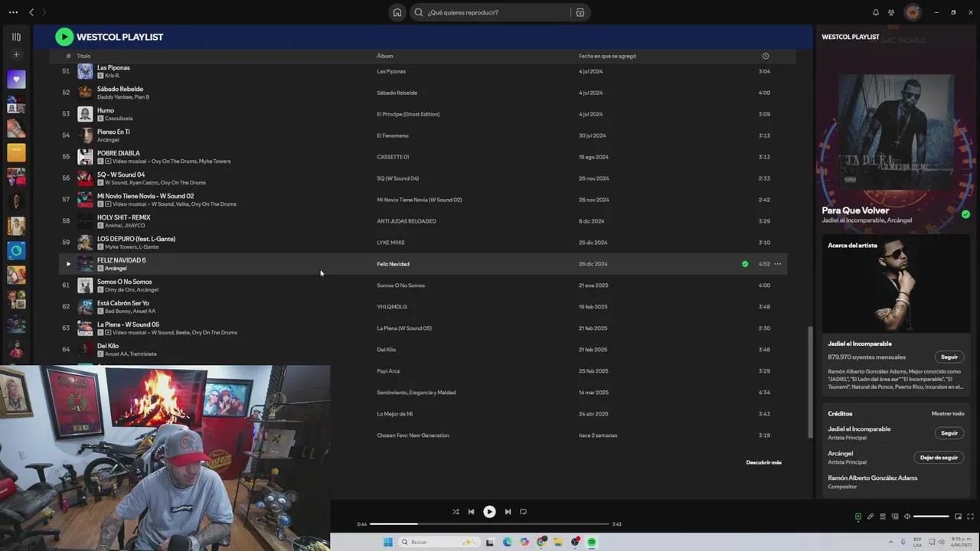Go to the Home icon
The image size is (980, 551).
(397, 12)
